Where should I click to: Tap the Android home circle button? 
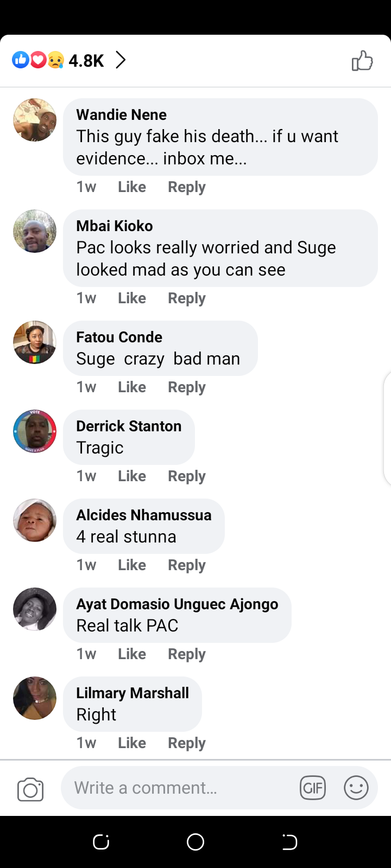pos(195,842)
